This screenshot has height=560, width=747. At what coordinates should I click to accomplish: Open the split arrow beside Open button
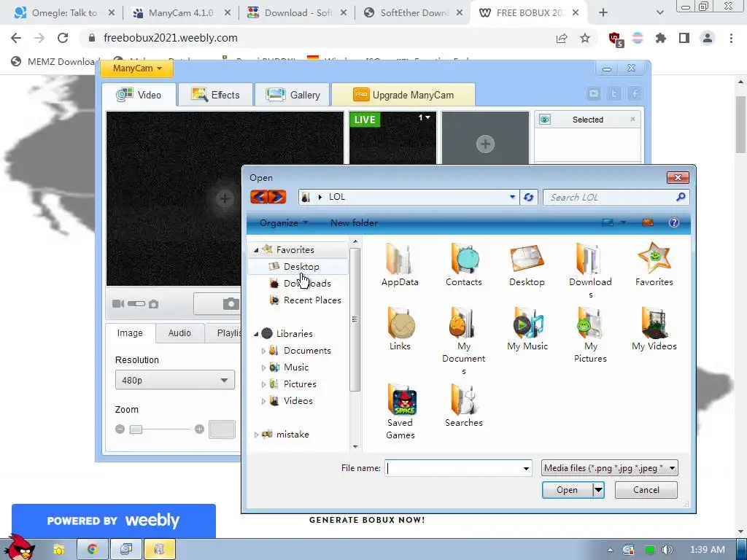click(x=598, y=489)
